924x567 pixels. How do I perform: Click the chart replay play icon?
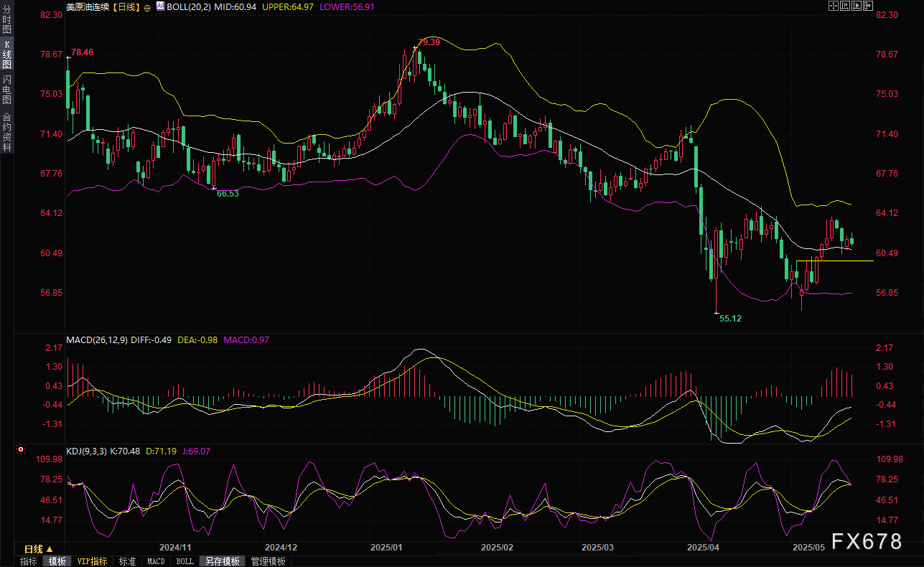tap(857, 6)
